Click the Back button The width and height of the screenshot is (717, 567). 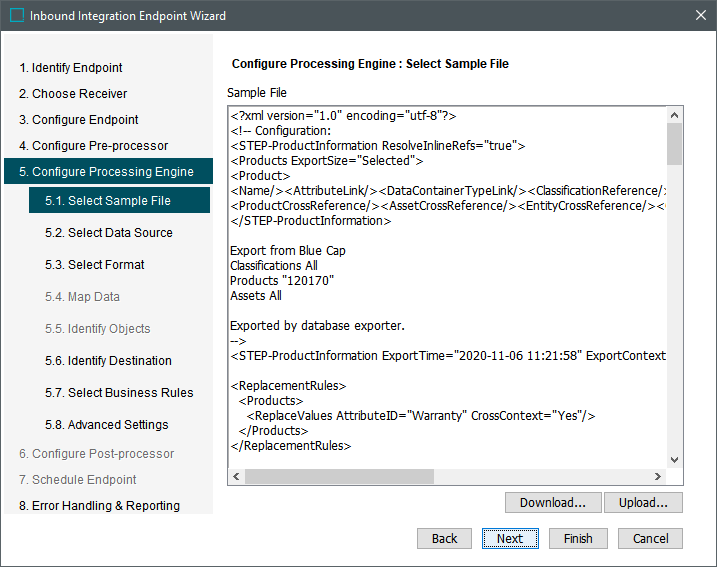tap(444, 538)
